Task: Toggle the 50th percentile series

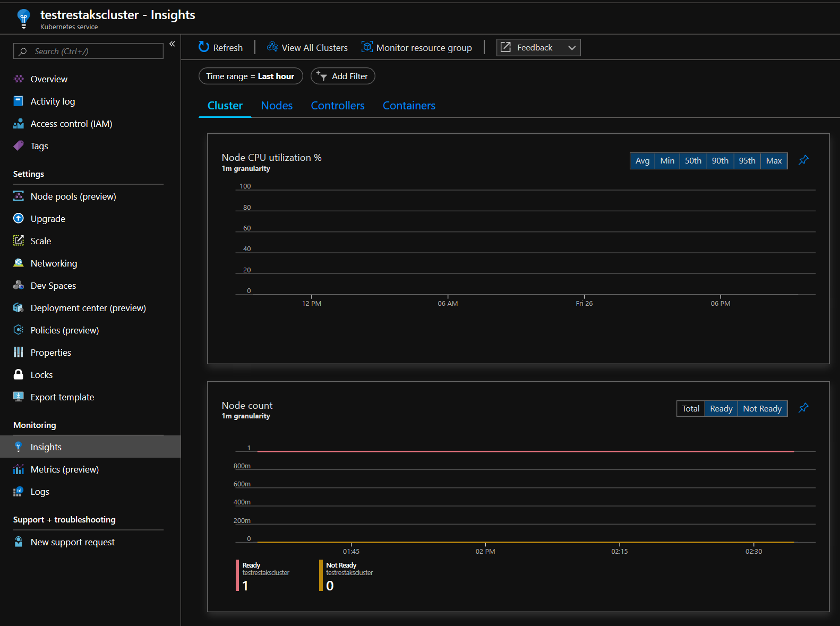Action: (x=693, y=161)
